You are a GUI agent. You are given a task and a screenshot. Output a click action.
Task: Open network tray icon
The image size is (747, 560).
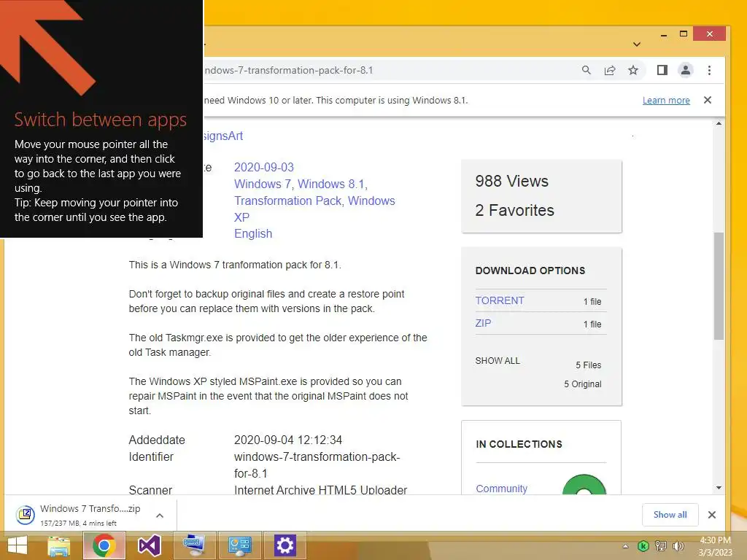(661, 546)
